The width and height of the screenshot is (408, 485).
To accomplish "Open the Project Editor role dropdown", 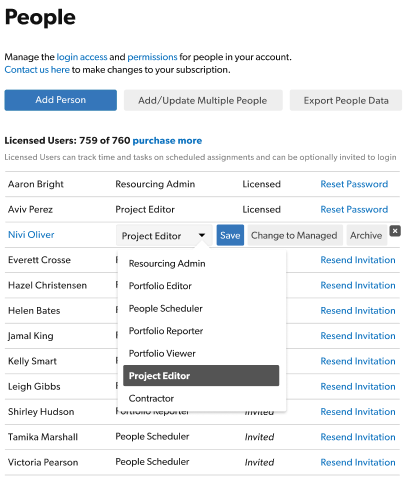I will point(164,236).
